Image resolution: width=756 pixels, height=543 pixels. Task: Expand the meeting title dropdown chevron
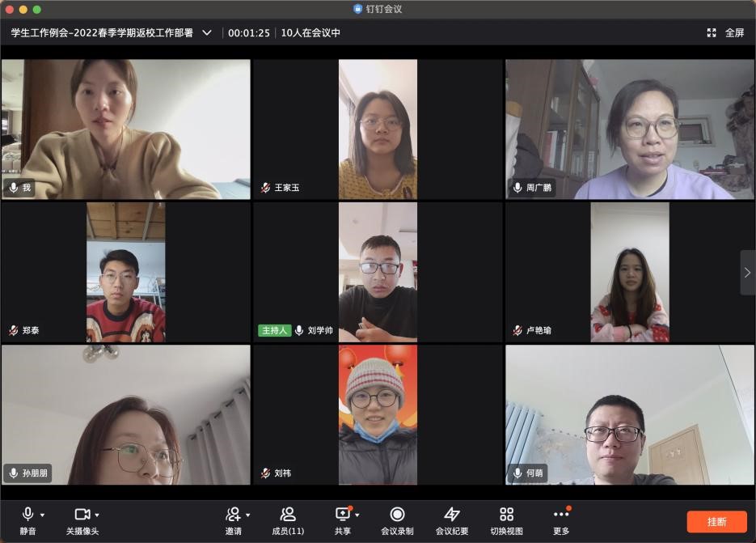(x=207, y=33)
